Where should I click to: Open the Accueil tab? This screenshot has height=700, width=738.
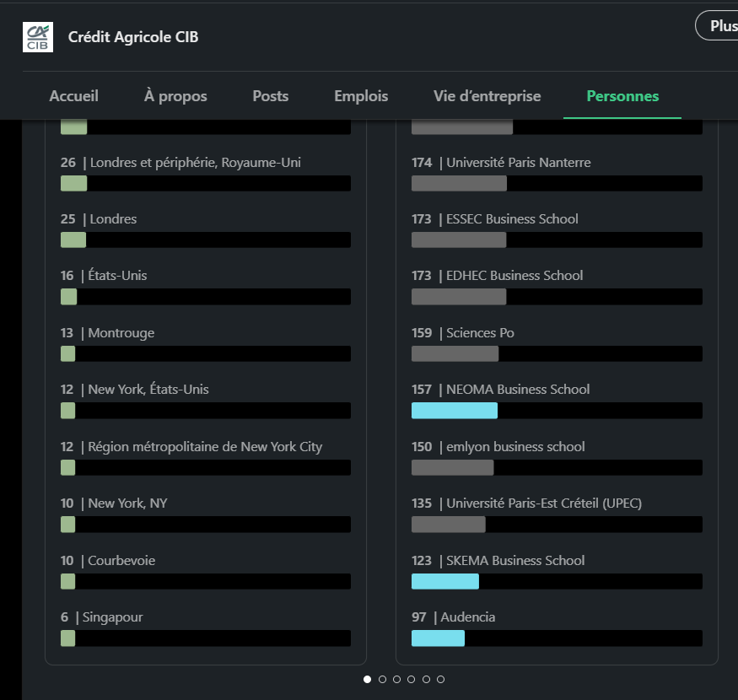[74, 96]
